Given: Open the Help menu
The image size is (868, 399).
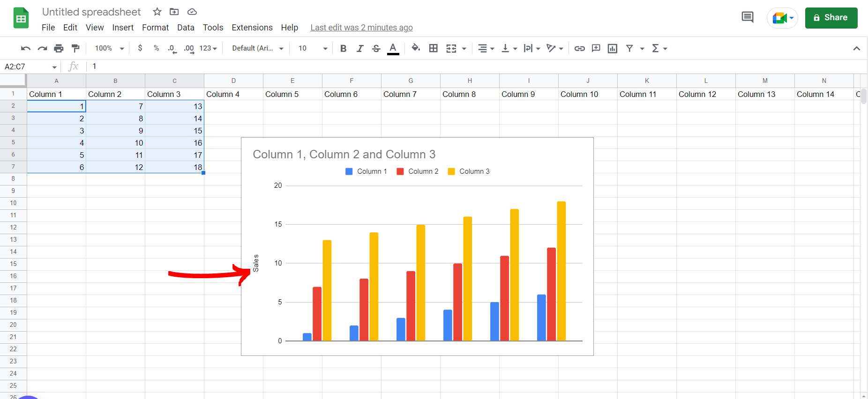Looking at the screenshot, I should (x=290, y=28).
